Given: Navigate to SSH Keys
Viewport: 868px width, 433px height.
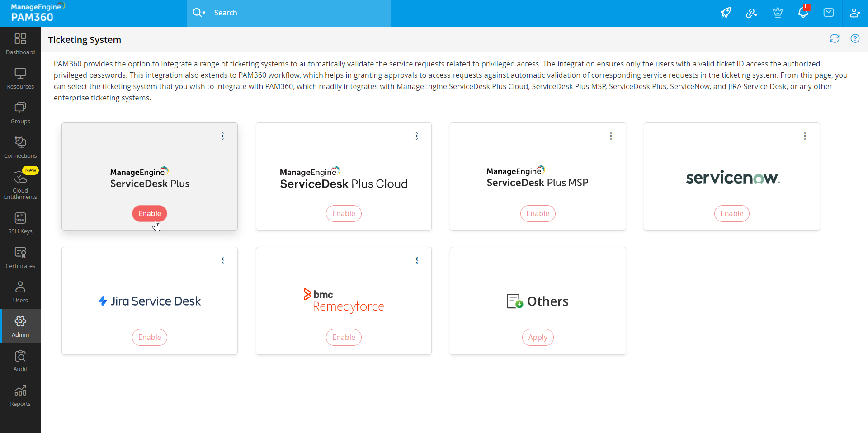Looking at the screenshot, I should click(x=20, y=223).
